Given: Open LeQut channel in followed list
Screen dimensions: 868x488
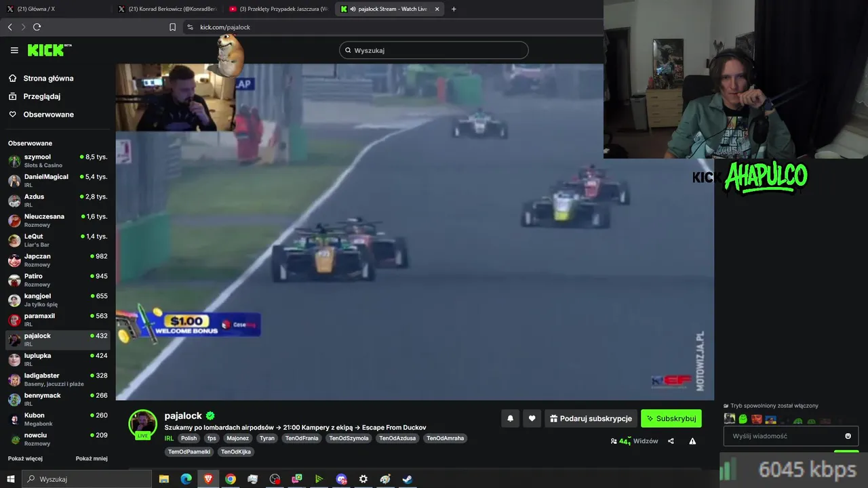Looking at the screenshot, I should pyautogui.click(x=58, y=240).
